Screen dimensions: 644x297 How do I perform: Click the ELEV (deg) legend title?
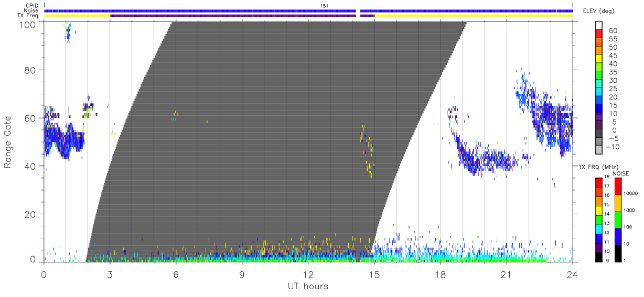coord(598,10)
